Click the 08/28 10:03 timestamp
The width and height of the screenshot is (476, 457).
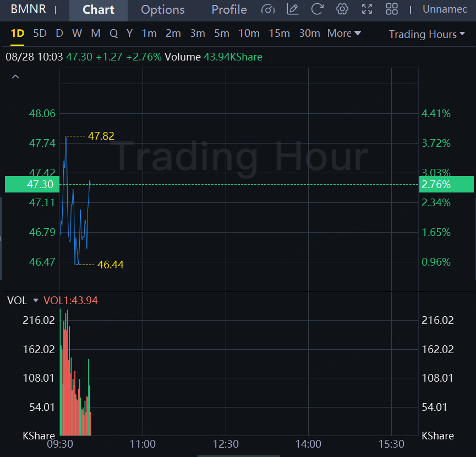pos(34,57)
